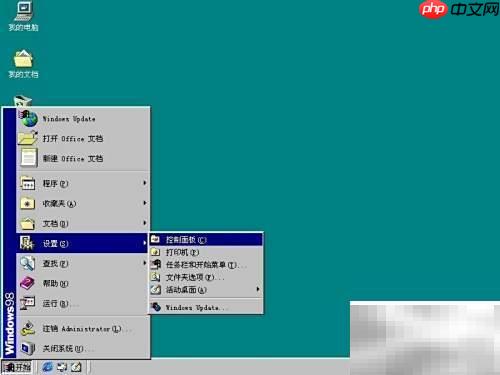This screenshot has width=500, height=375.
Task: Choose 关闭系统(U)... entry
Action: click(x=83, y=348)
